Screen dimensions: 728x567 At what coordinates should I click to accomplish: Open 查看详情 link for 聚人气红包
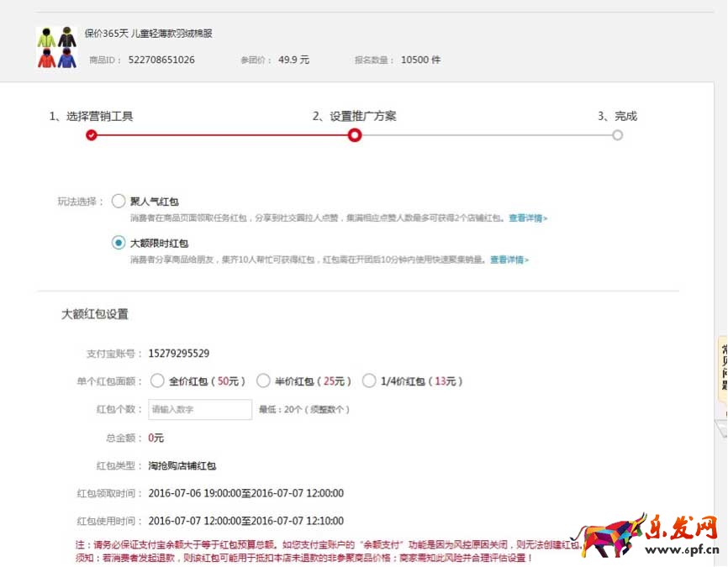point(528,217)
